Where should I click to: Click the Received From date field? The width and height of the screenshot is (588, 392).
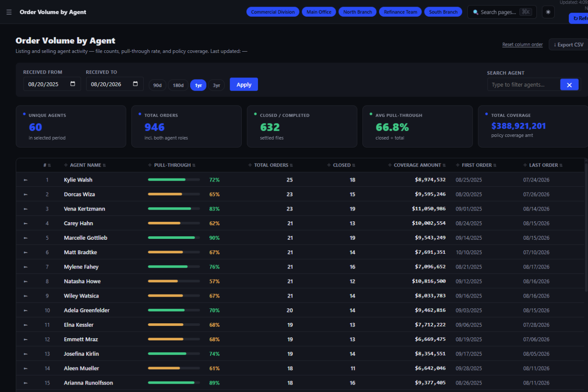[52, 84]
